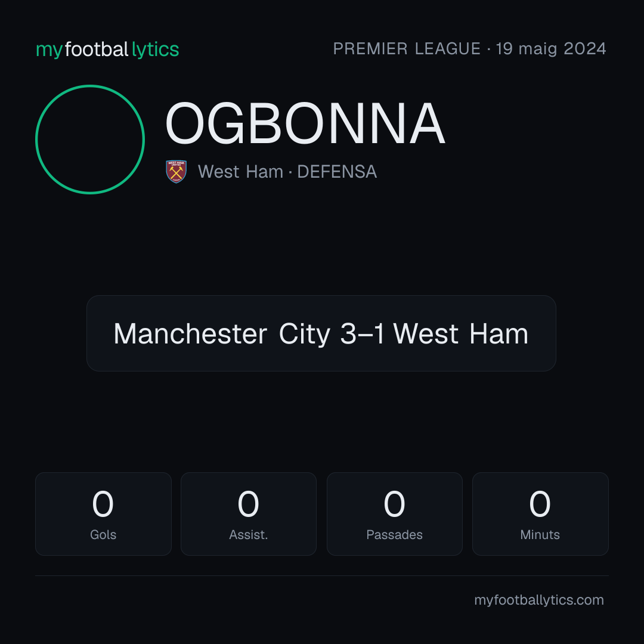Click the West Ham · DEFENSA subtitle

[287, 172]
